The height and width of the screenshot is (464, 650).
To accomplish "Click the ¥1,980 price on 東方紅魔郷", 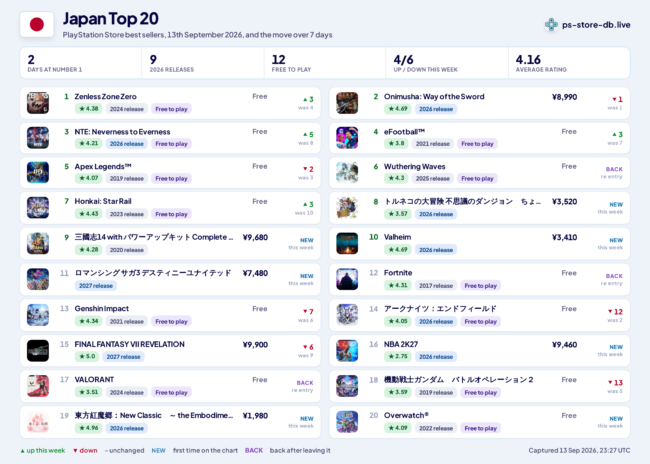I will coord(255,416).
